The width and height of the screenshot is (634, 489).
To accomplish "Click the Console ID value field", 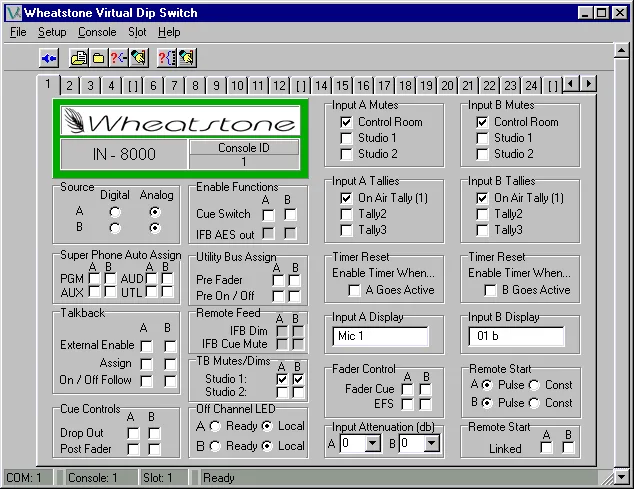I will (244, 162).
